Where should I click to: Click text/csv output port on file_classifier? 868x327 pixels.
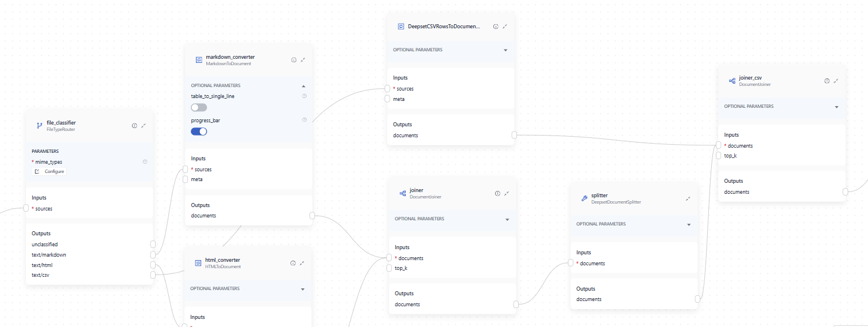tap(153, 275)
